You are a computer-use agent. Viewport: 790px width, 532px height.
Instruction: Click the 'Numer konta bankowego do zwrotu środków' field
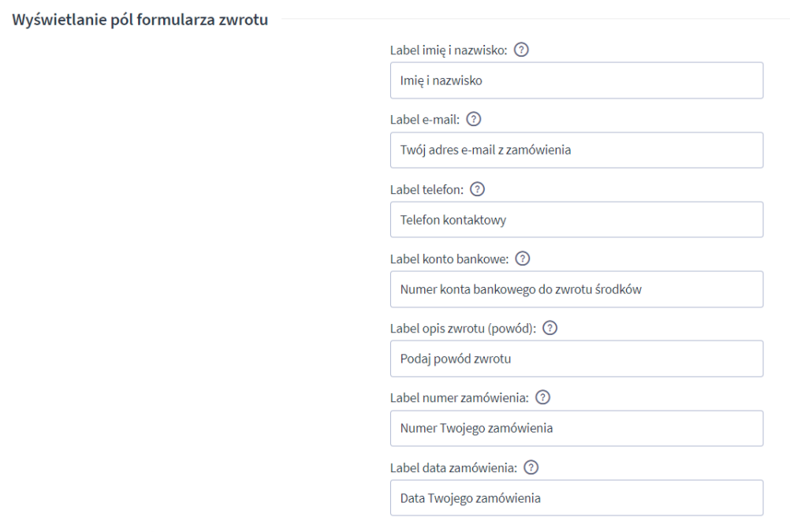(576, 289)
